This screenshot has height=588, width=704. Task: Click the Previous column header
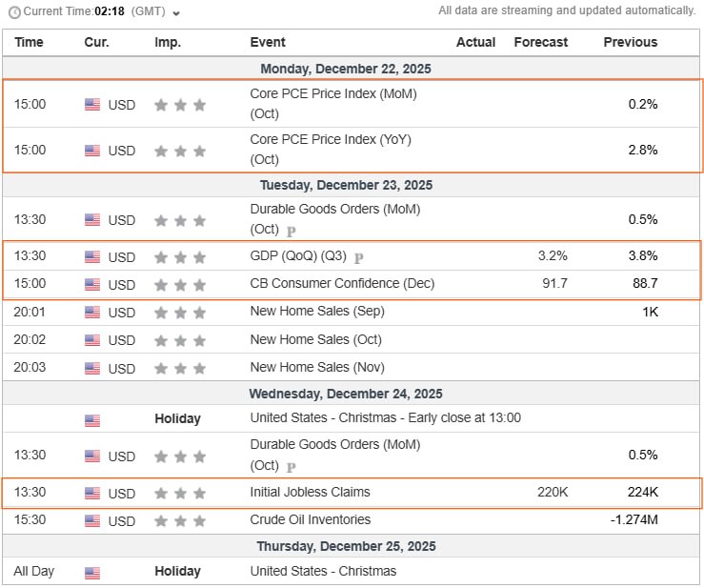point(630,42)
